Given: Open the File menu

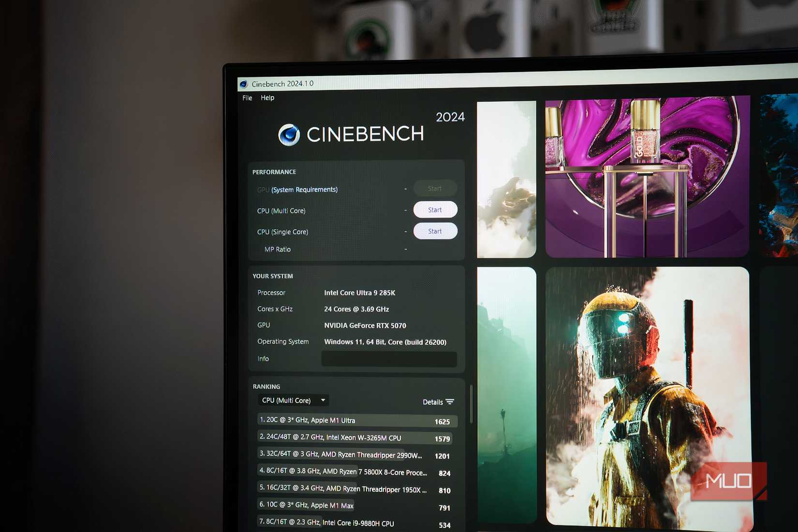Looking at the screenshot, I should point(247,97).
